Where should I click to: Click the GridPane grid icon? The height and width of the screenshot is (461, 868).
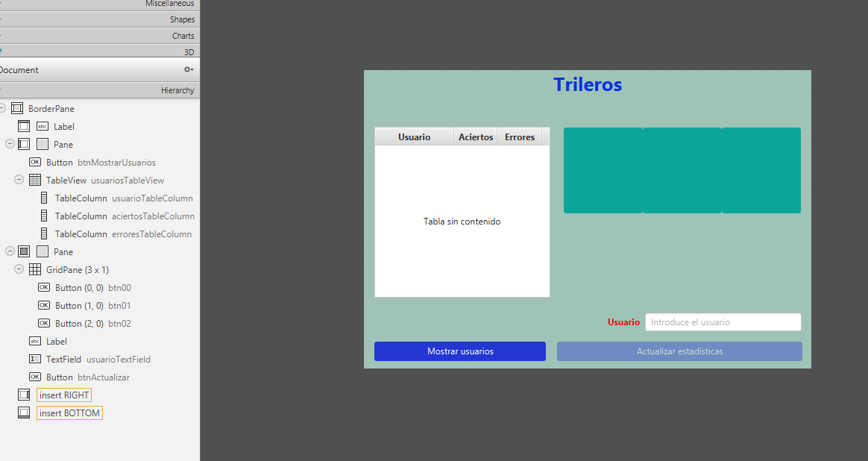point(35,269)
